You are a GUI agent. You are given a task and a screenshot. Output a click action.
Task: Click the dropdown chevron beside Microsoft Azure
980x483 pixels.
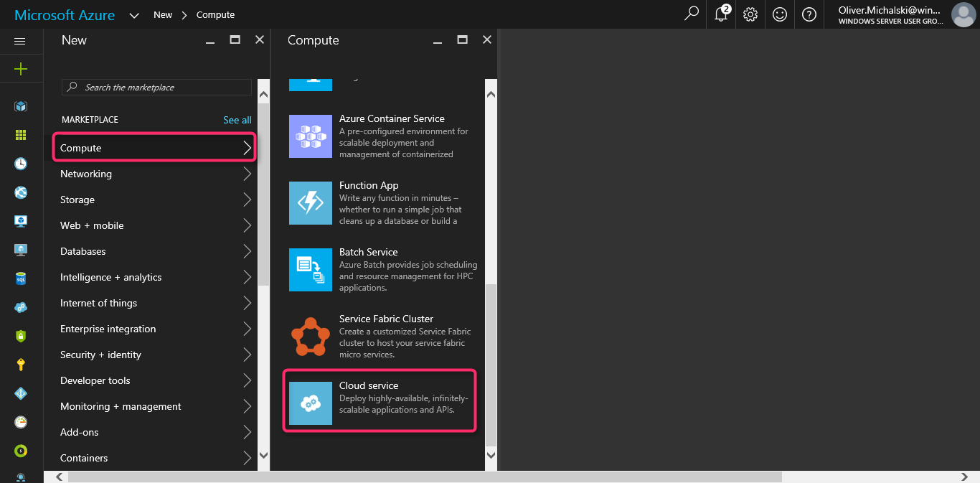point(134,15)
